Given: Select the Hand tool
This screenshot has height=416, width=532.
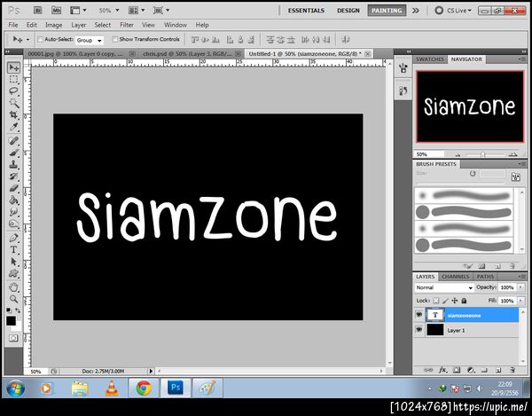Looking at the screenshot, I should click(13, 287).
